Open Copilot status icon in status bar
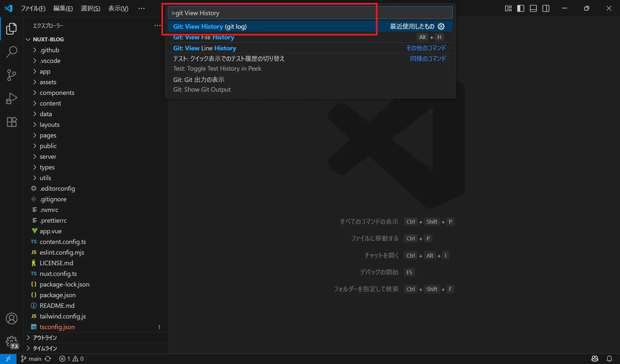620x364 pixels. point(595,359)
